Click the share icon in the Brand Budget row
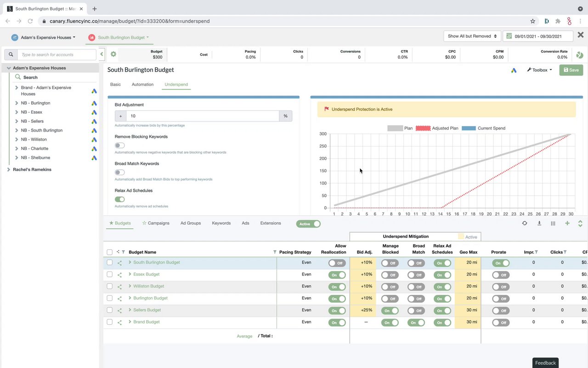 (x=119, y=323)
